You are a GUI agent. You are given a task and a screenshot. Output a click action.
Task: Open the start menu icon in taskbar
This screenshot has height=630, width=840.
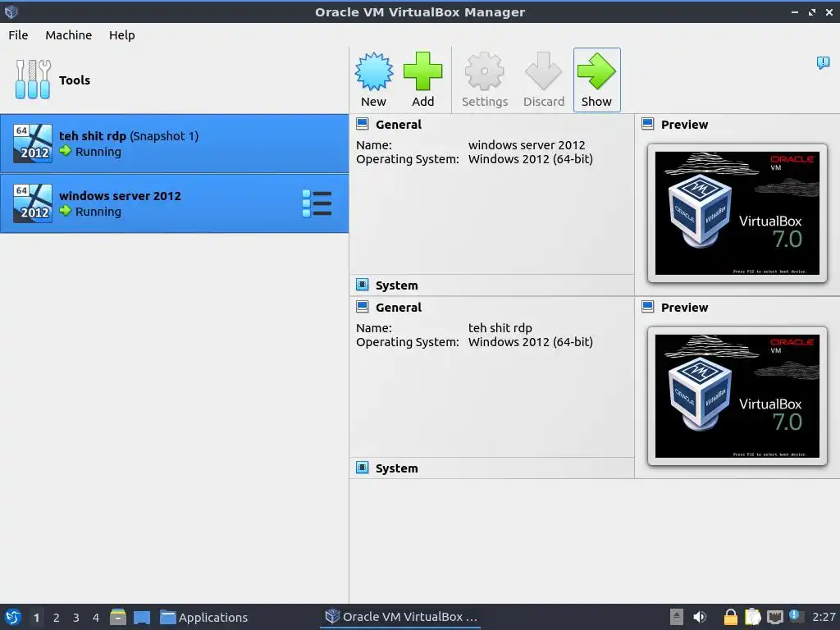pyautogui.click(x=13, y=617)
